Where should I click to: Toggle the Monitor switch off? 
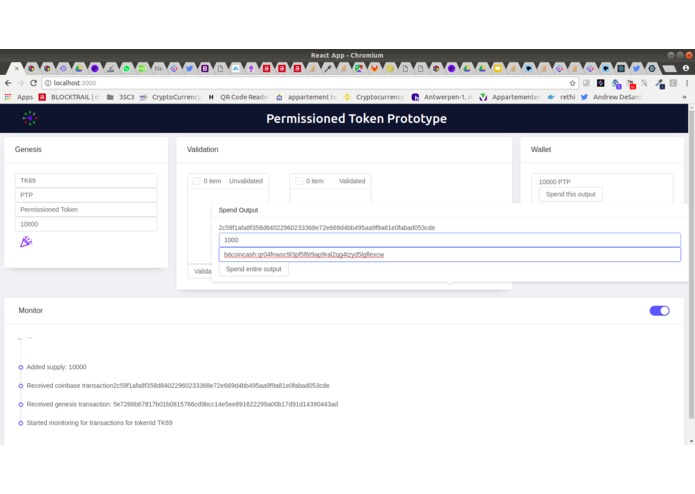pyautogui.click(x=660, y=311)
